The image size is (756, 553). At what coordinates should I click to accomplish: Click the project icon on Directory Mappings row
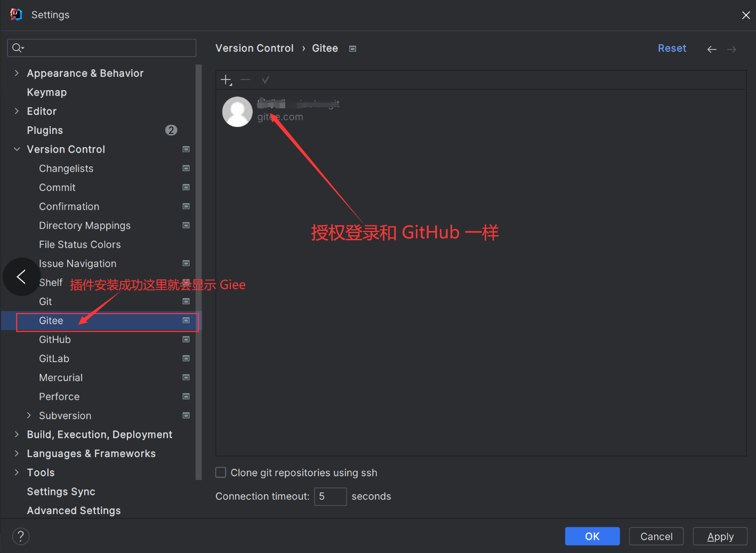(186, 226)
